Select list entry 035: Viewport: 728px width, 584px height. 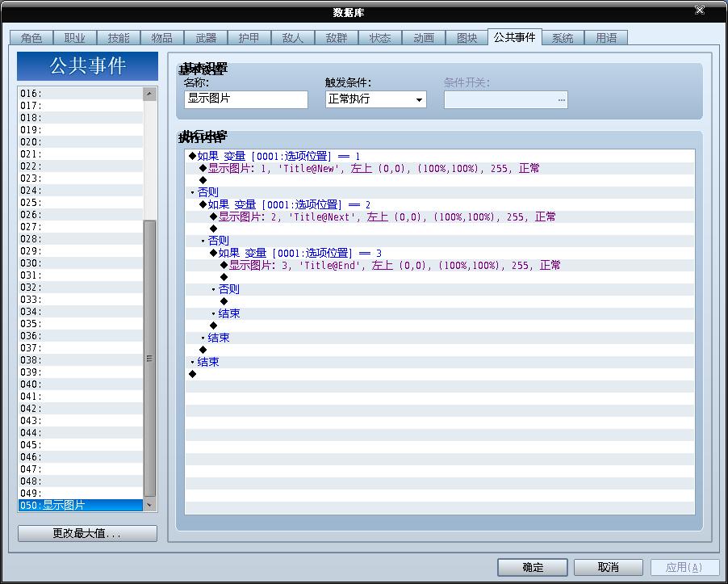tap(81, 324)
